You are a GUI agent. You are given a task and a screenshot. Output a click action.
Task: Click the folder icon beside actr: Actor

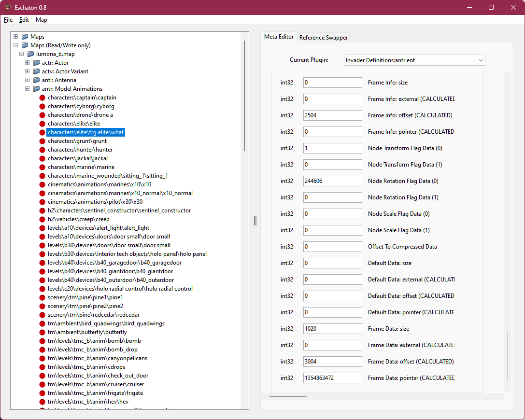pyautogui.click(x=37, y=62)
